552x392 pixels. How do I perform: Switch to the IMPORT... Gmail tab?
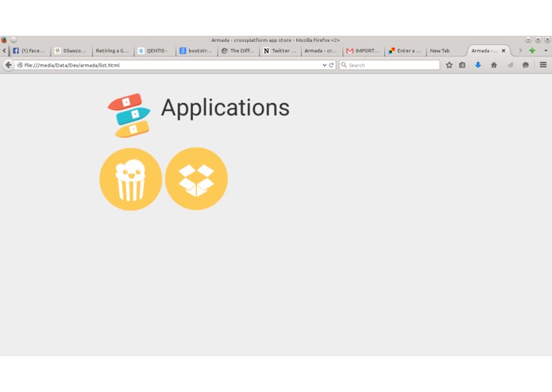pyautogui.click(x=363, y=51)
